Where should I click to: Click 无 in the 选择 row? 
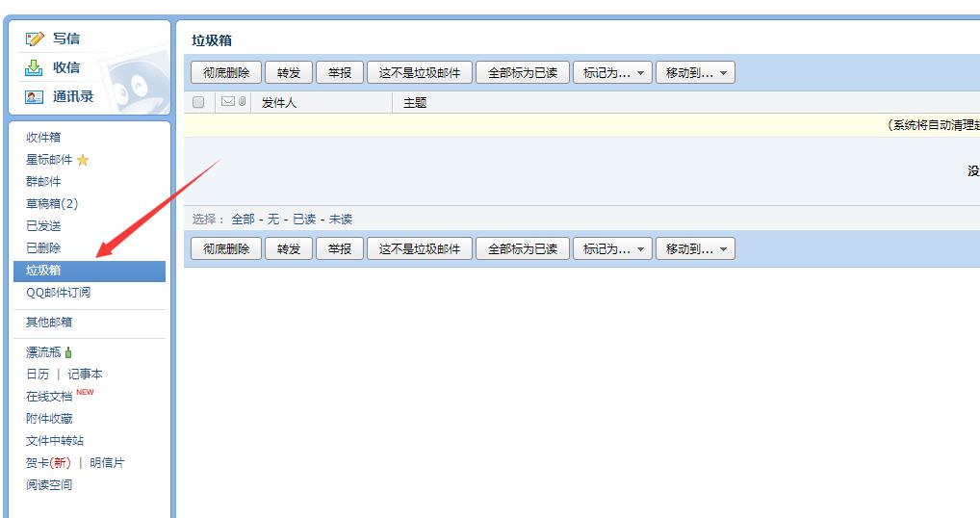273,220
